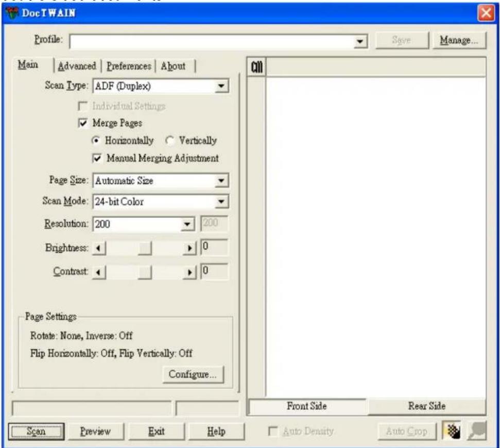The image size is (500, 448).
Task: Open the Profile dropdown
Action: [x=360, y=41]
